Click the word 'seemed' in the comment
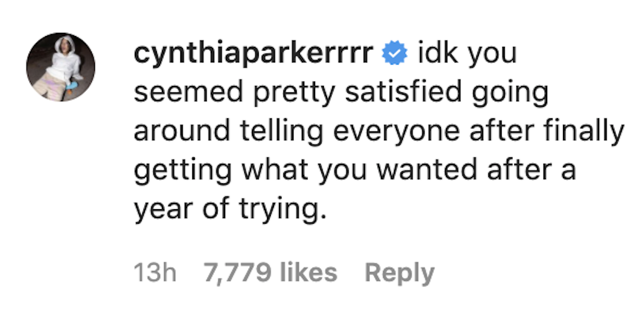The width and height of the screenshot is (644, 316). (189, 92)
